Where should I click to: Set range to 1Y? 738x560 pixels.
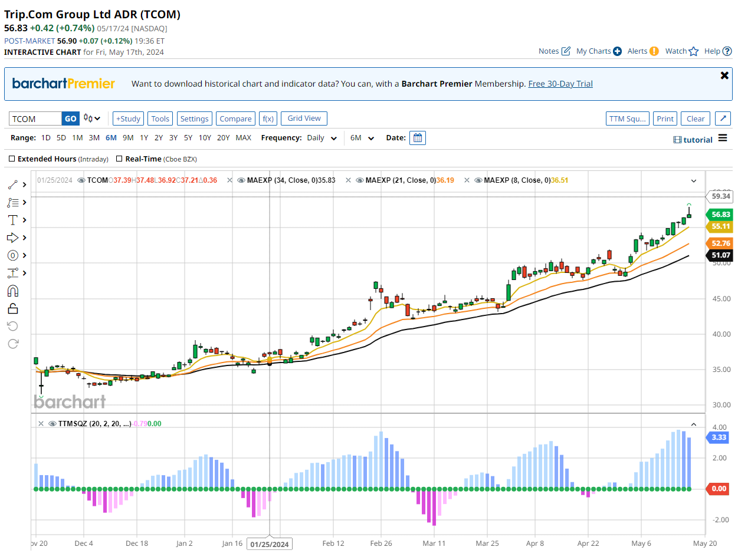144,138
